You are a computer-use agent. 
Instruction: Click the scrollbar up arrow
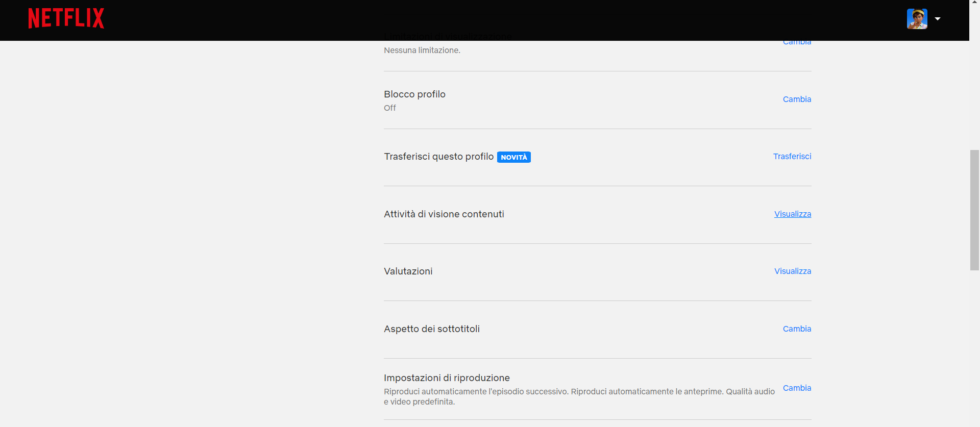[974, 3]
